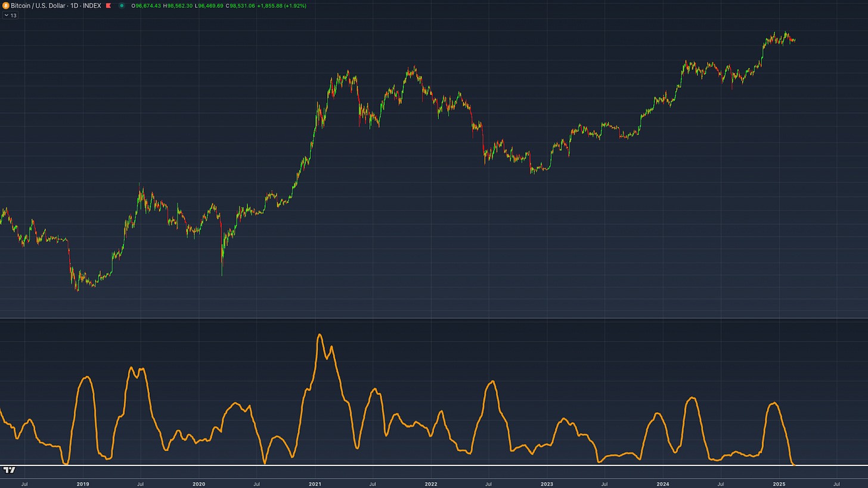Click the 1D interval label
Screen dimensions: 868x488
75,5
